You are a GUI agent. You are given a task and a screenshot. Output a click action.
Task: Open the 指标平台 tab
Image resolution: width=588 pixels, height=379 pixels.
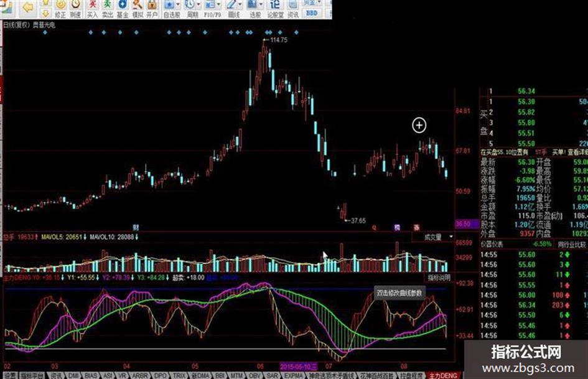point(32,375)
